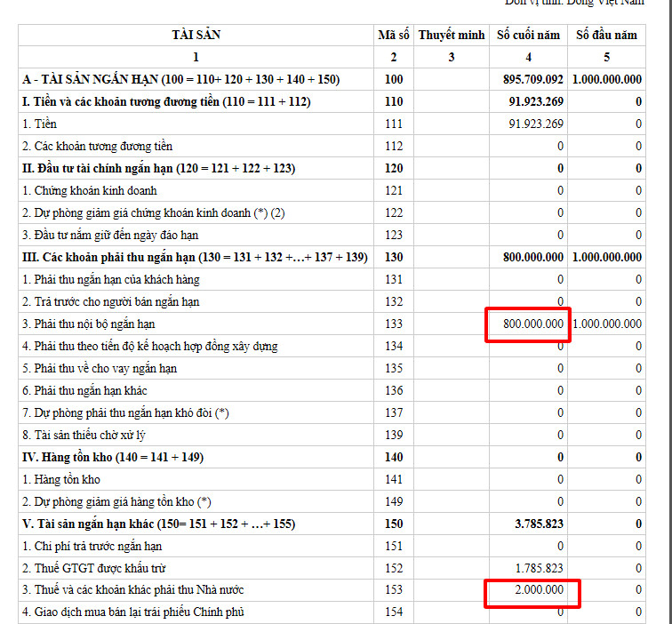The width and height of the screenshot is (672, 624).
Task: Click '4. Giao dịch mua bán lại trái phiếu' label
Action: 132,612
